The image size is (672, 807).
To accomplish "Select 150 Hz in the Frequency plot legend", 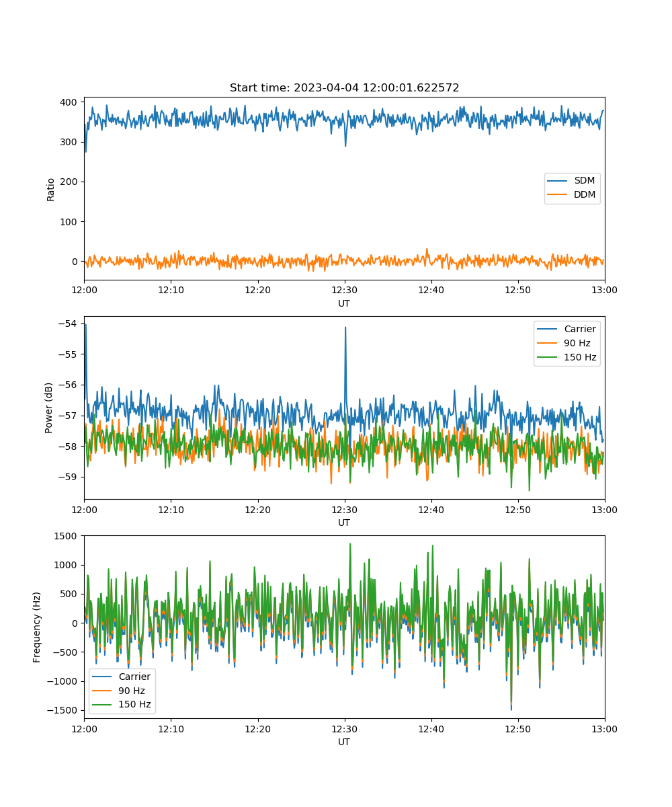I will coord(134,705).
